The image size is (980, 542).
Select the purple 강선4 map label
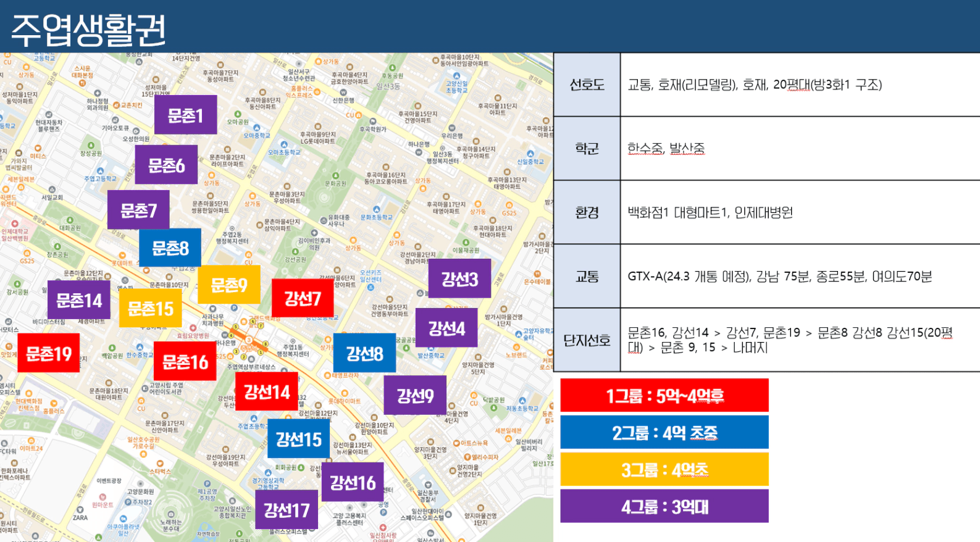click(446, 328)
